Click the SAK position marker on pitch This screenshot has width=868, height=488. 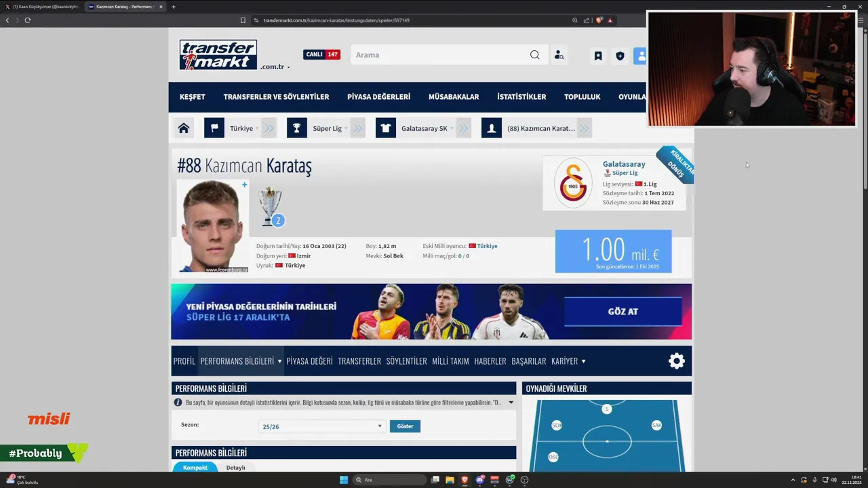click(x=656, y=425)
